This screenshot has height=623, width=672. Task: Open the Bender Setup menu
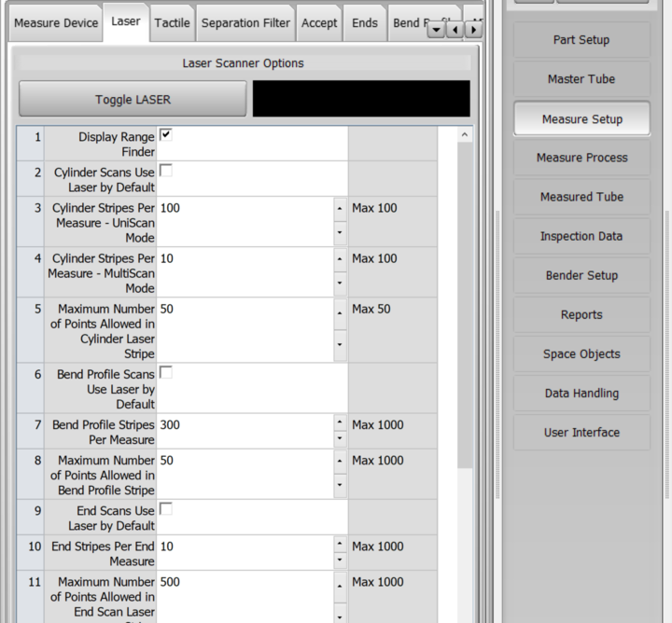pos(581,276)
